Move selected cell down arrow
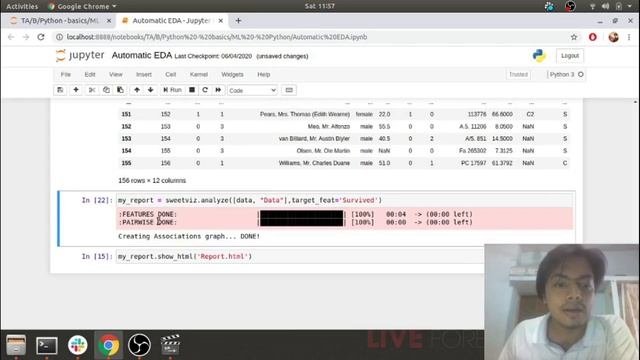The height and width of the screenshot is (360, 640). pyautogui.click(x=151, y=90)
